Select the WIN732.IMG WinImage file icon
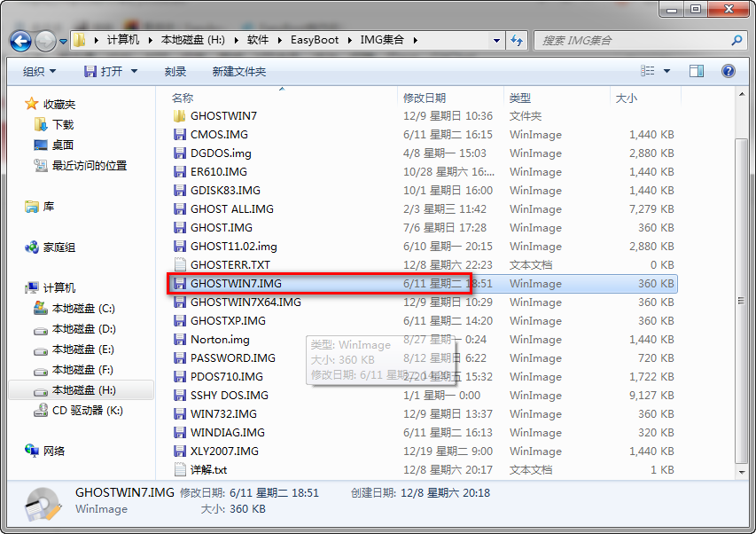 [x=181, y=414]
